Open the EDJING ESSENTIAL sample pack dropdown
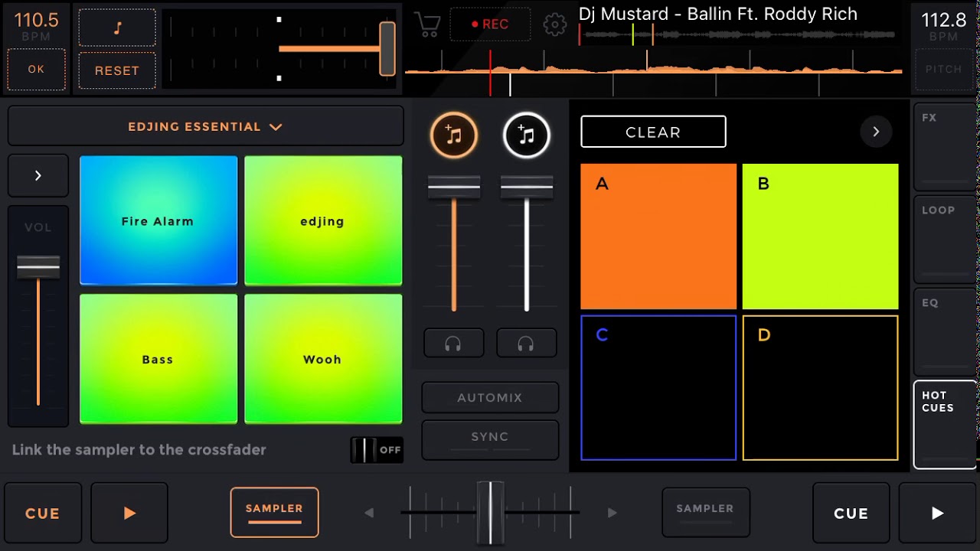 coord(205,126)
